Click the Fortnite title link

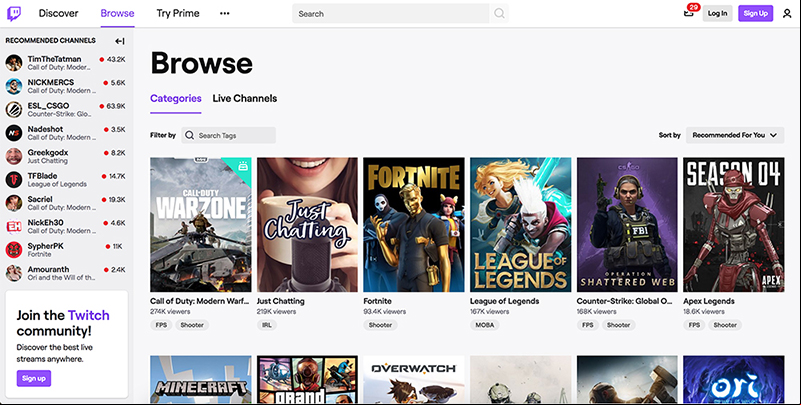378,301
